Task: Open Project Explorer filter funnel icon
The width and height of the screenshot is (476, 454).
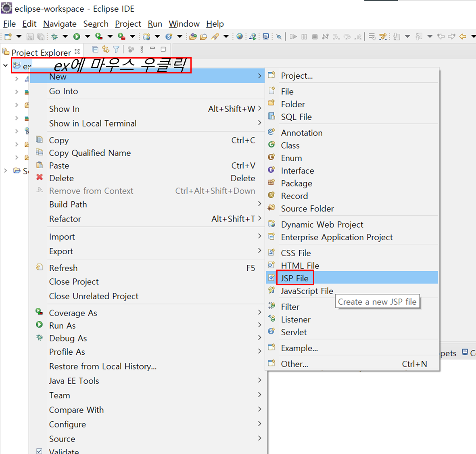Action: click(x=116, y=50)
